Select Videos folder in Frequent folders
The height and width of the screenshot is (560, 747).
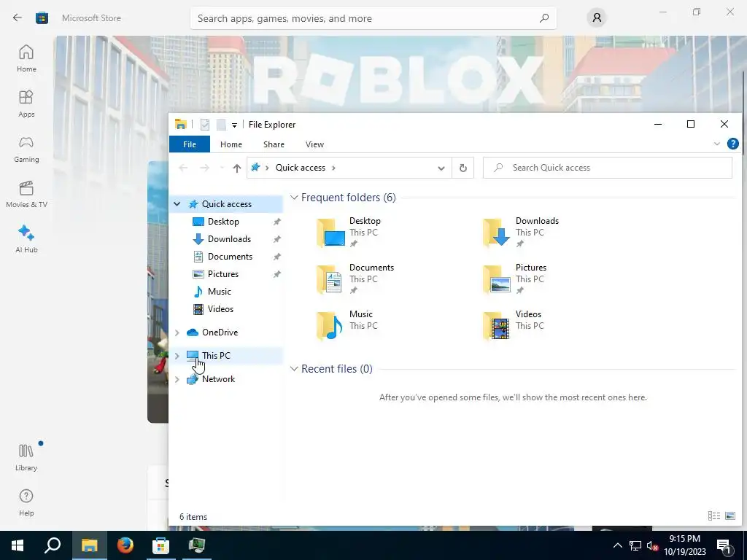coord(514,325)
